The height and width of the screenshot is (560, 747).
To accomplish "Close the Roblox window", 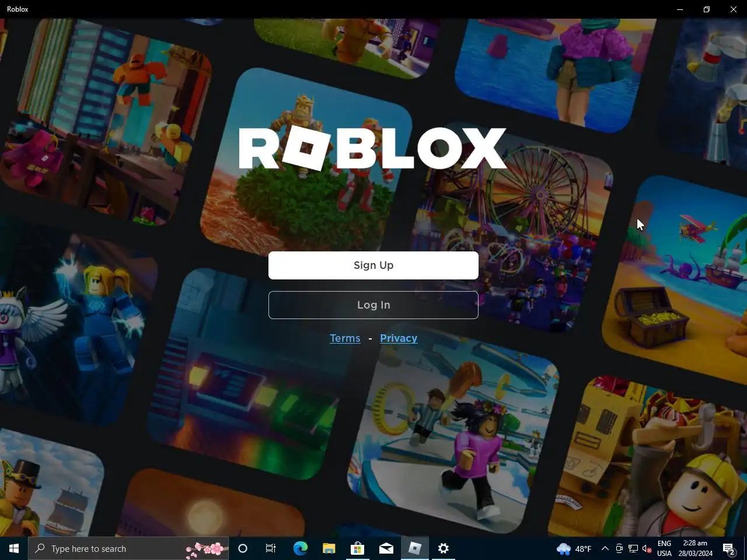I will click(x=734, y=9).
